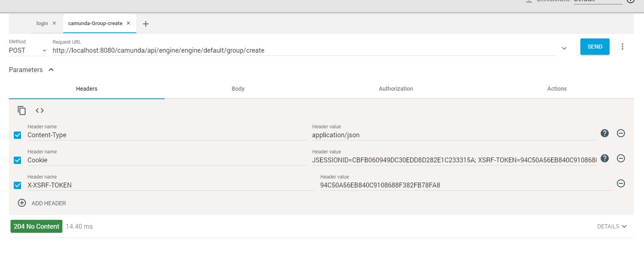Expand the URL details chevron
Screen dimensions: 644x268
564,49
